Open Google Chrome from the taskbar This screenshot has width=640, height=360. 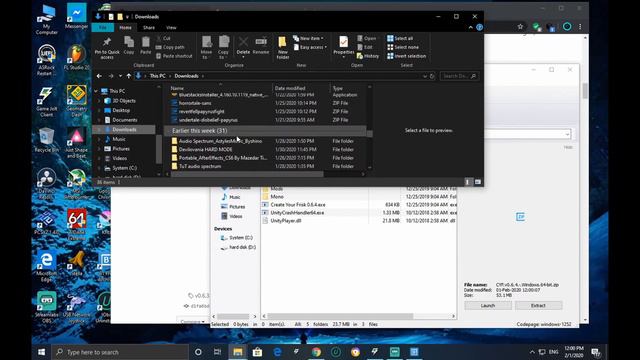coord(316,352)
